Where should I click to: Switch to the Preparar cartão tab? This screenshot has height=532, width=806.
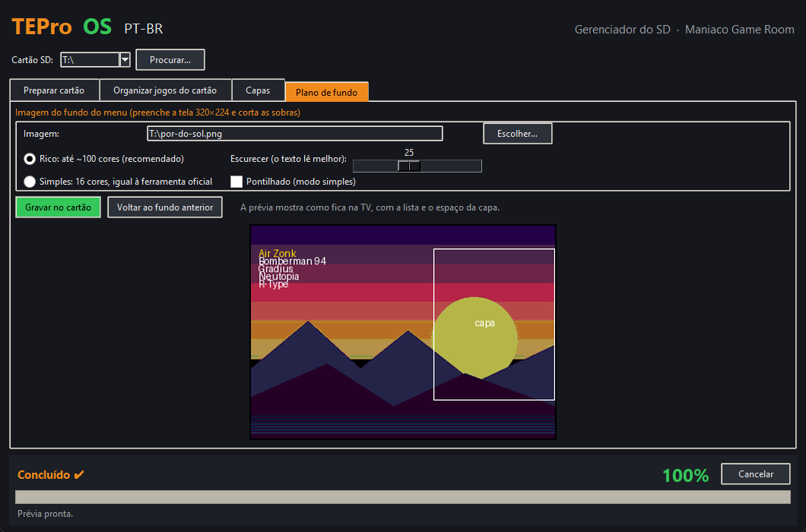54,90
